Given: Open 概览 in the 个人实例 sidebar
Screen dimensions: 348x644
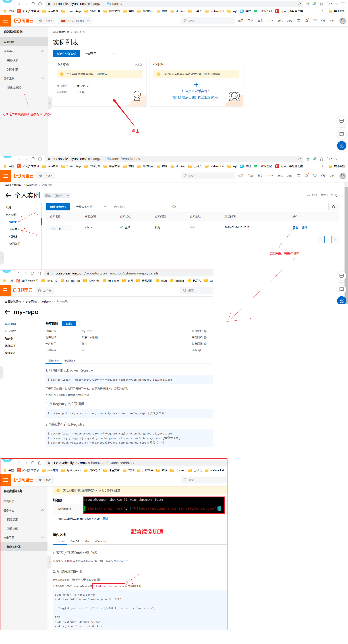Looking at the screenshot, I should coord(9,207).
